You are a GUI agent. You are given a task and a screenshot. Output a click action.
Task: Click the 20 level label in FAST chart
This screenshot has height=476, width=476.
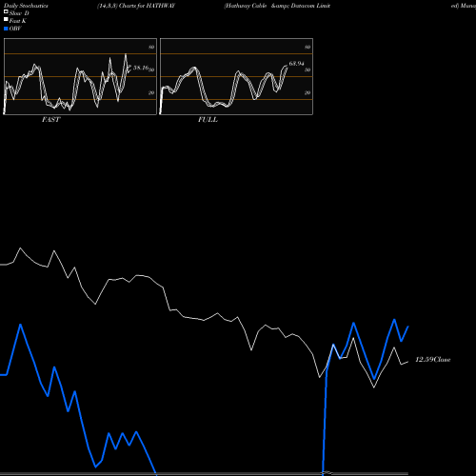click(x=151, y=92)
